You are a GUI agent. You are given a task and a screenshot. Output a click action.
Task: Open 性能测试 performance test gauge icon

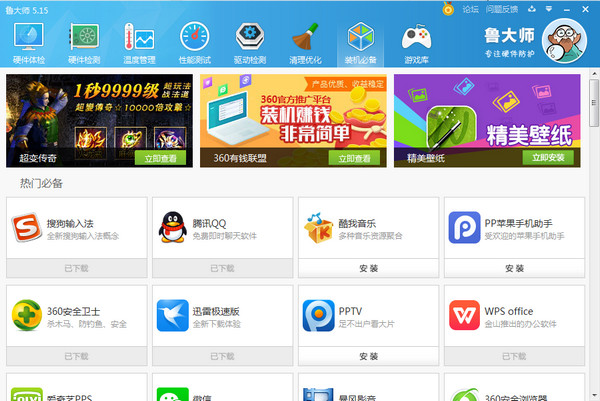tap(194, 42)
